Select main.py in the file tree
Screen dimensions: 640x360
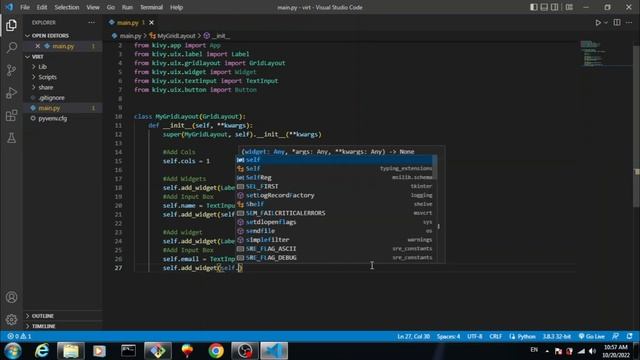[x=62, y=108]
